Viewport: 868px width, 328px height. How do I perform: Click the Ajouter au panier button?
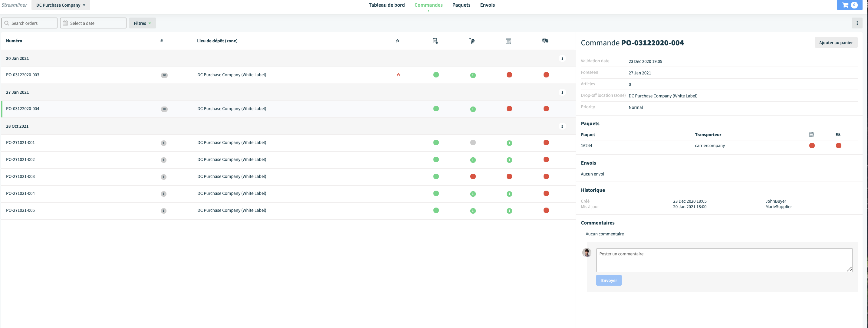click(x=836, y=42)
